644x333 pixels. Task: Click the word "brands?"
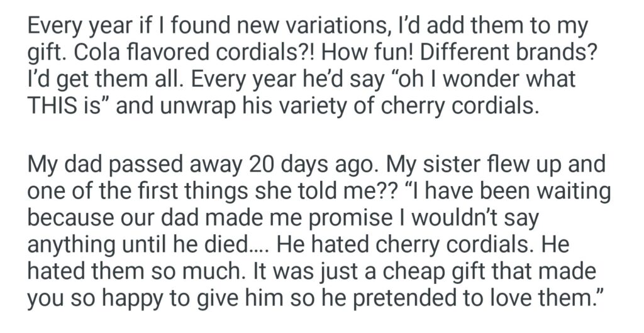point(561,54)
